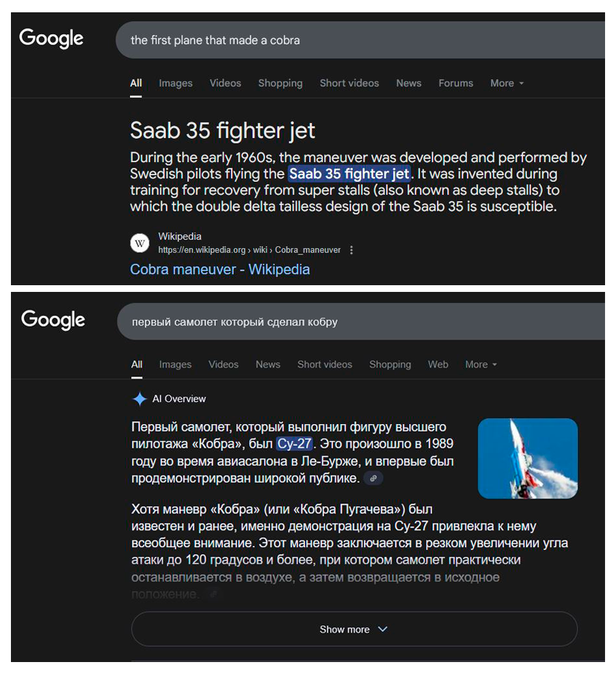Click the Google logo above the English search
Screen dimensions: 616x673
(x=51, y=39)
